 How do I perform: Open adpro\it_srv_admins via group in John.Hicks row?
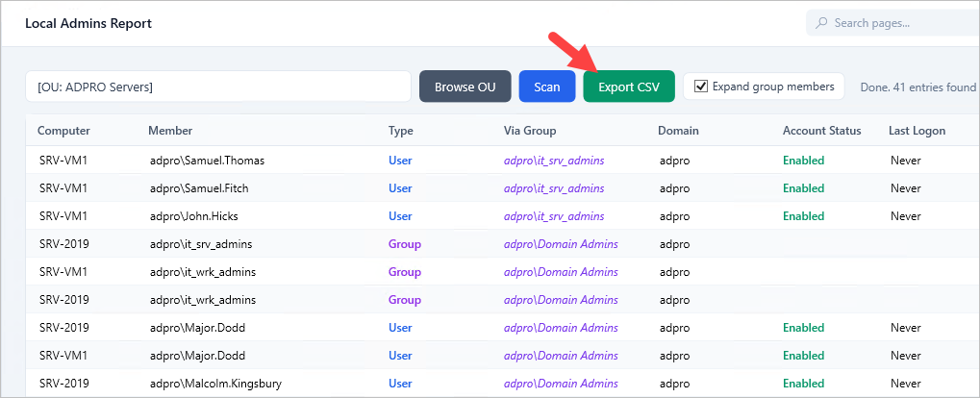(x=554, y=216)
